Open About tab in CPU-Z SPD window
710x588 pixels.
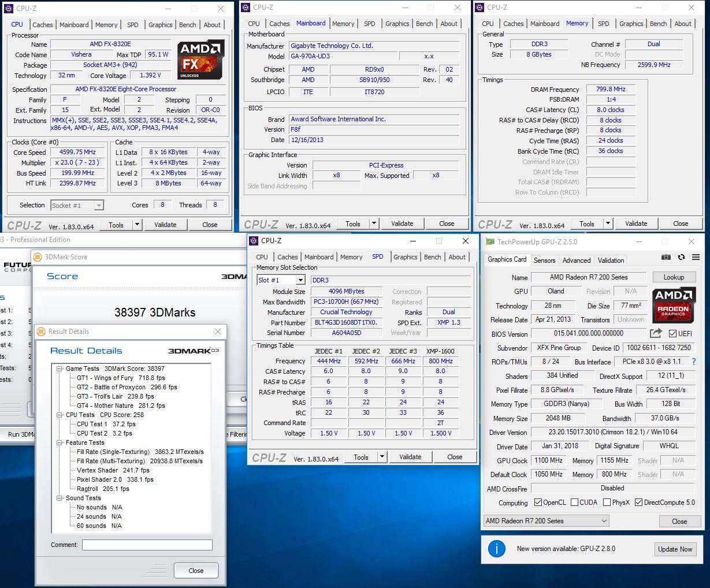point(457,257)
